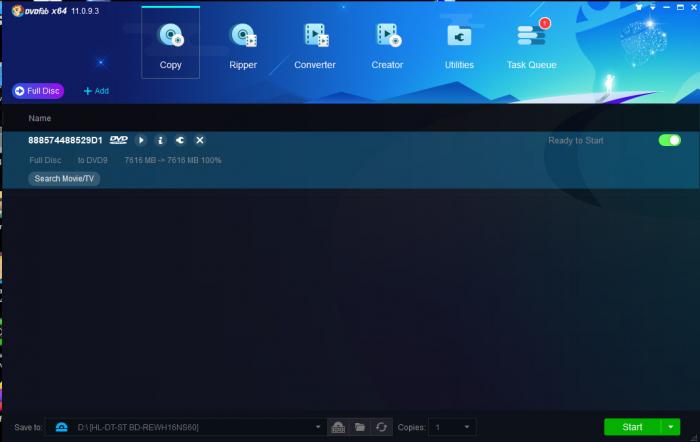
Task: Open the Converter module
Action: point(315,46)
